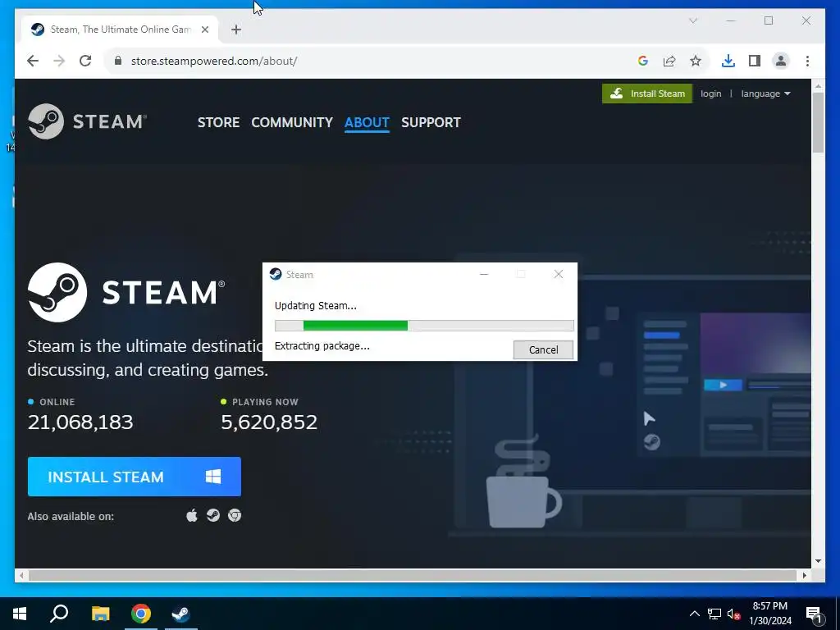This screenshot has height=630, width=840.
Task: Bookmark this tab with star icon
Action: (x=696, y=61)
